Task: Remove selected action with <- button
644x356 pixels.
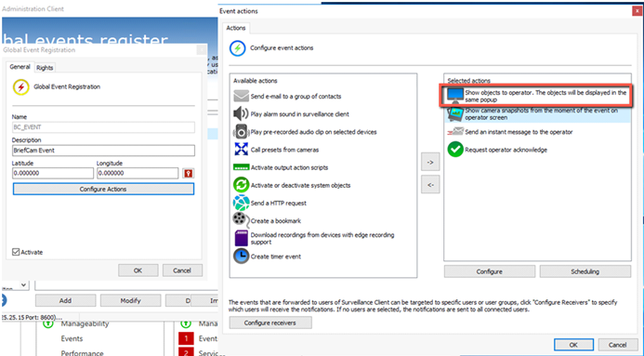Action: (x=430, y=185)
